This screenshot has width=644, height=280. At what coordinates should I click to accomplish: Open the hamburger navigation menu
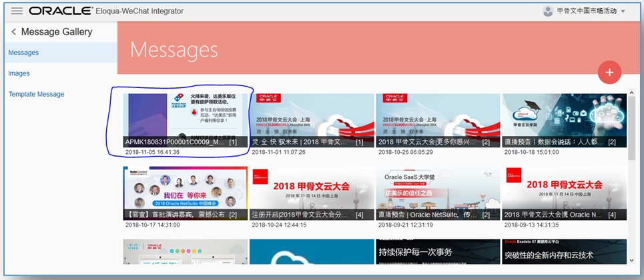click(x=17, y=11)
